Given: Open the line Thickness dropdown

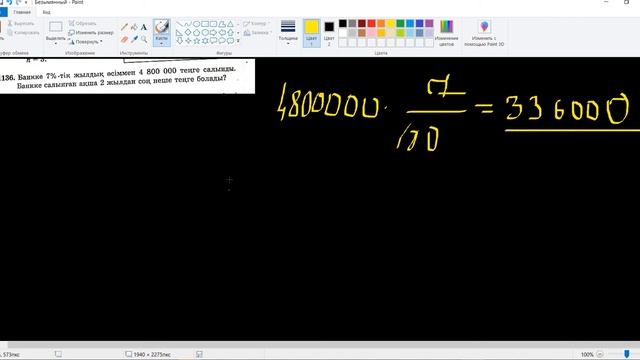Looking at the screenshot, I should (x=288, y=32).
